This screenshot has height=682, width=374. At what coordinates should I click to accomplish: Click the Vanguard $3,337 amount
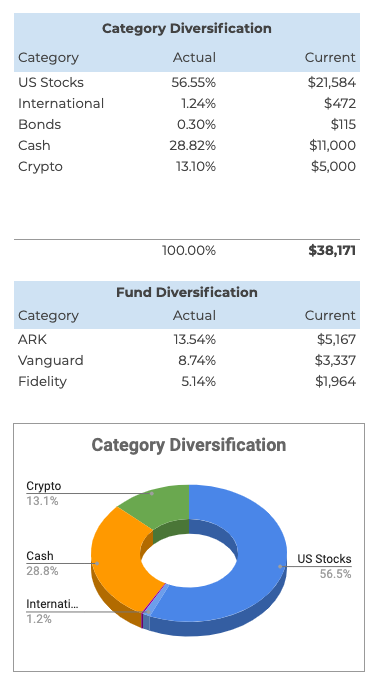(335, 360)
